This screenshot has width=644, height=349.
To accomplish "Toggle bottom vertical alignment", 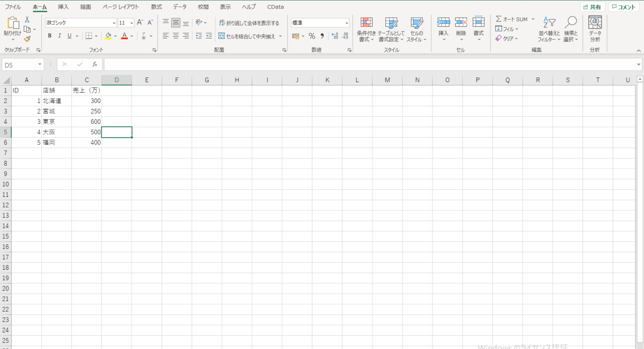I will (x=186, y=23).
